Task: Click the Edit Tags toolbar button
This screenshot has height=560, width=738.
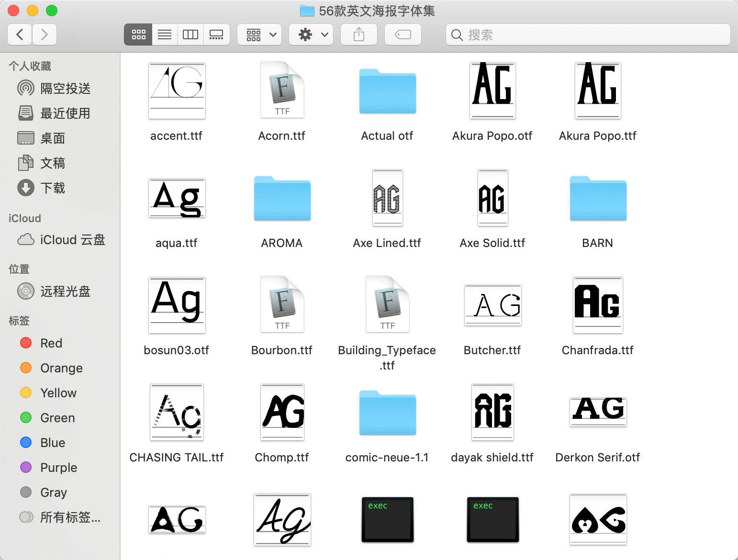Action: pos(403,34)
